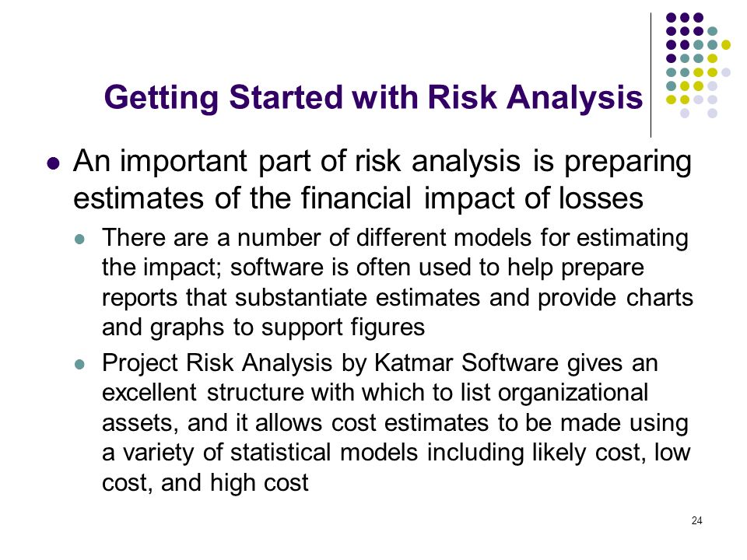Viewport: 747px width, 560px height.
Task: Click the second teal sub-bullet dot
Action: tap(79, 365)
